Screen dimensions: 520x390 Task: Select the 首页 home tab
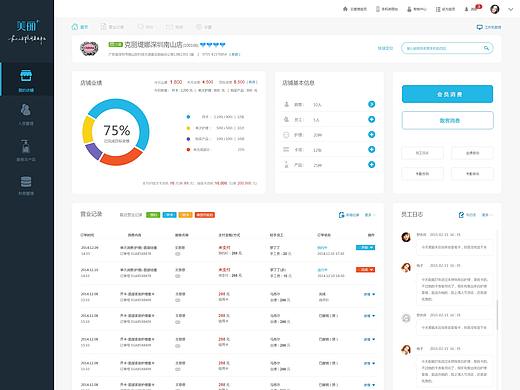click(80, 27)
